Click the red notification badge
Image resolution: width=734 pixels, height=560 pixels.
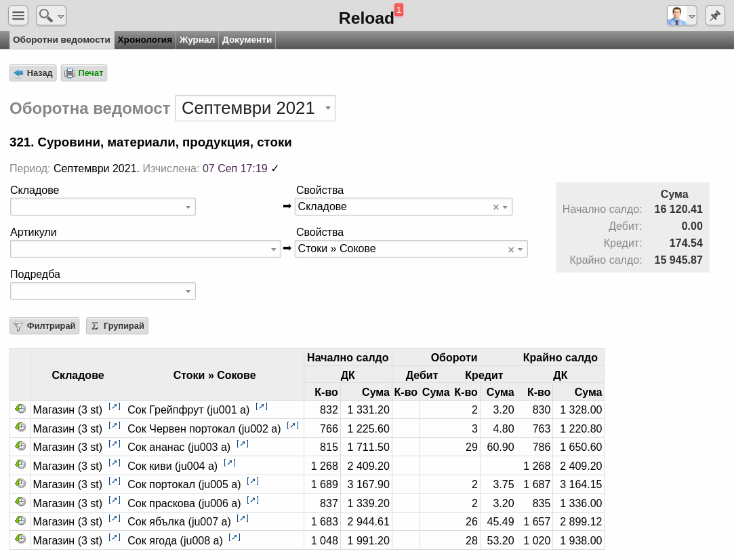point(399,9)
